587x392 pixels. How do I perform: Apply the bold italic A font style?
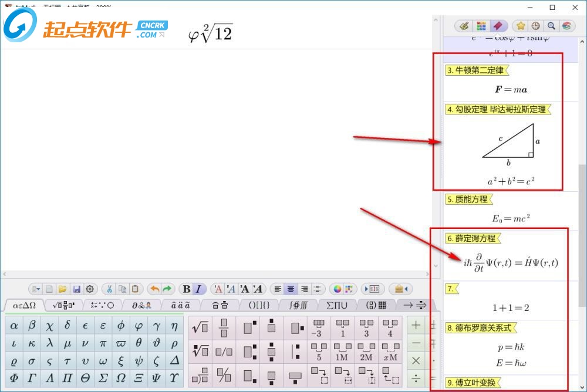coord(258,289)
